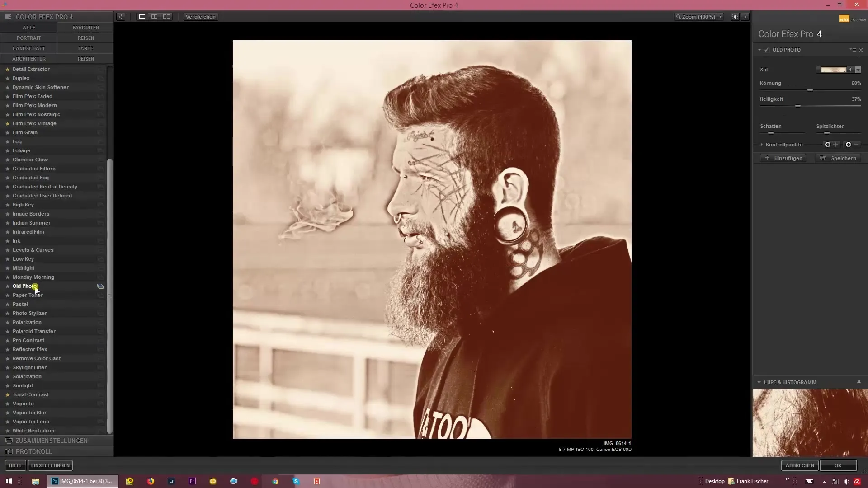Image resolution: width=868 pixels, height=488 pixels.
Task: Open the Stil style dropdown
Action: [x=858, y=70]
